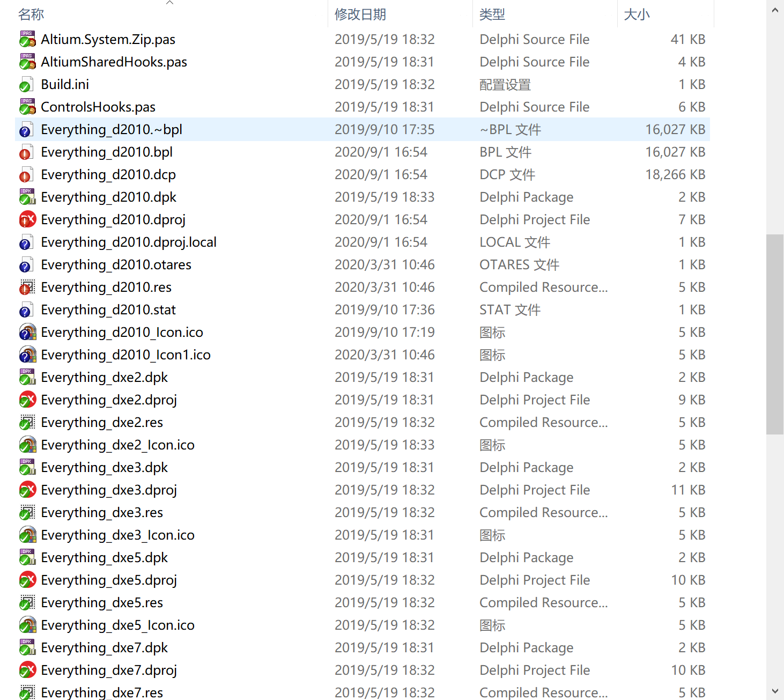The image size is (784, 700).
Task: Click the Everything_d2010.otares file icon
Action: tap(26, 264)
